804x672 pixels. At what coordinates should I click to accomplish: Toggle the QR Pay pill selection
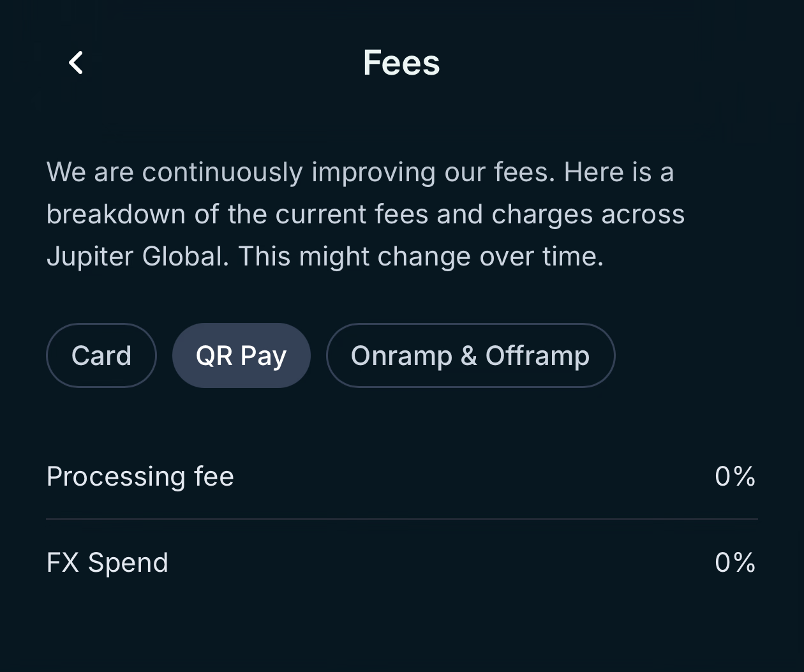coord(241,355)
